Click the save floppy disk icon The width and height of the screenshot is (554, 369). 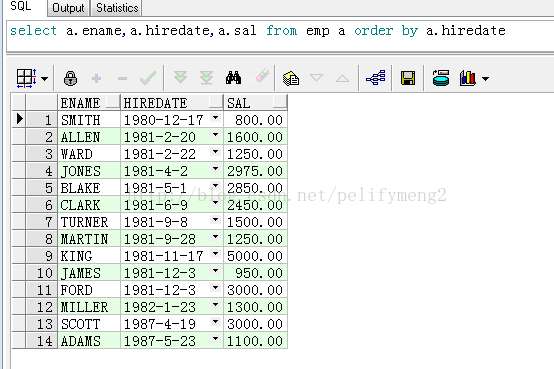(408, 78)
